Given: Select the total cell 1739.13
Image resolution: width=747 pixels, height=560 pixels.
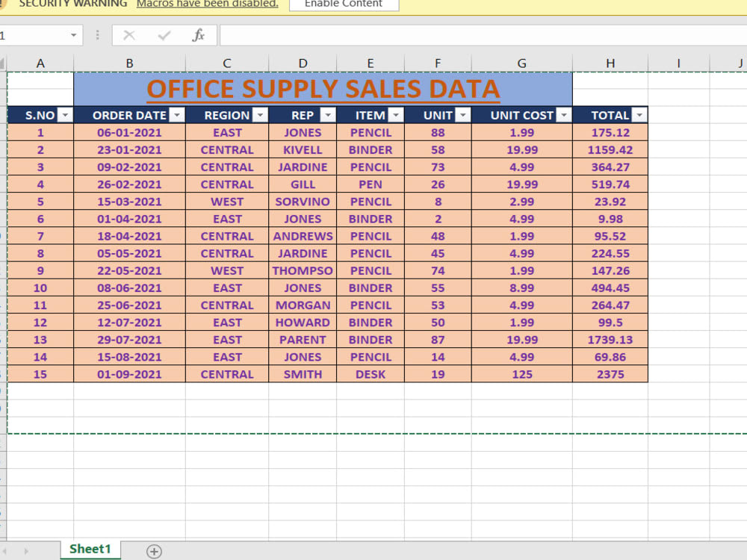Looking at the screenshot, I should pos(610,340).
